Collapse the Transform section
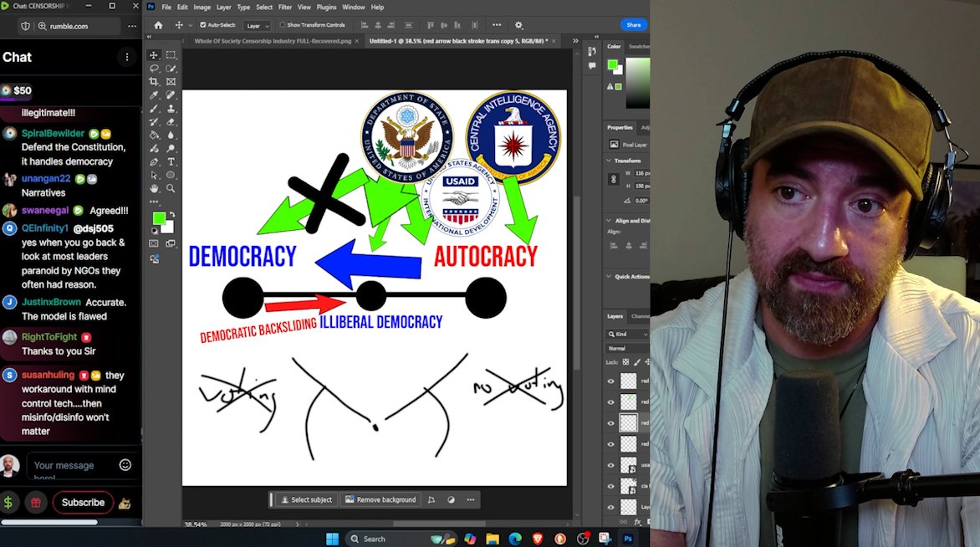 (x=610, y=161)
